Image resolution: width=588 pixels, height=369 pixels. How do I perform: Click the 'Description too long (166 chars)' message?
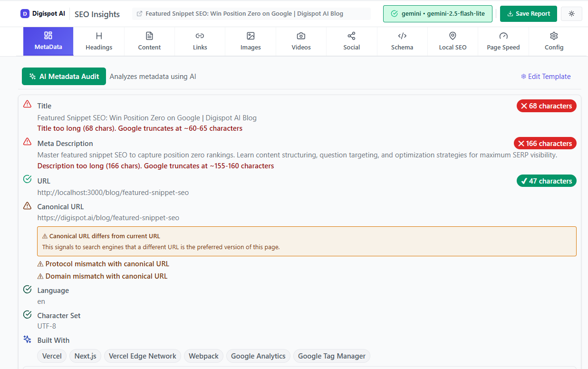(155, 166)
